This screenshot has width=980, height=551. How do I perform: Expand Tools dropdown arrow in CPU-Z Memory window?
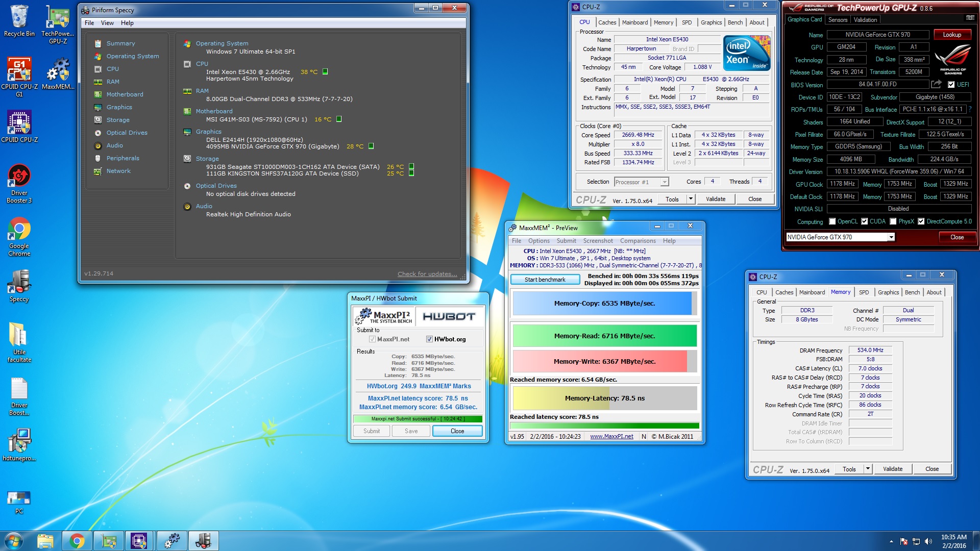pos(868,469)
